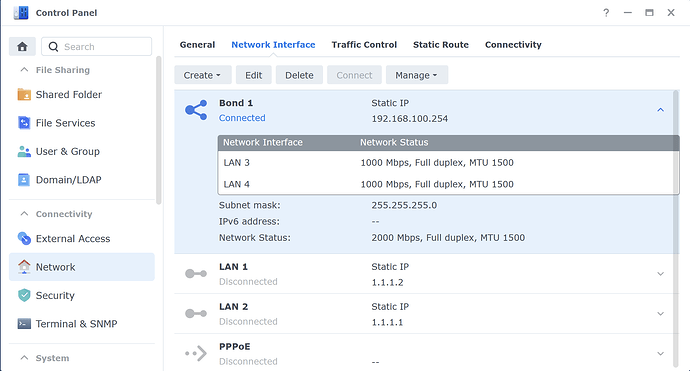The width and height of the screenshot is (690, 371).
Task: Expand the LAN 1 details
Action: pos(661,274)
